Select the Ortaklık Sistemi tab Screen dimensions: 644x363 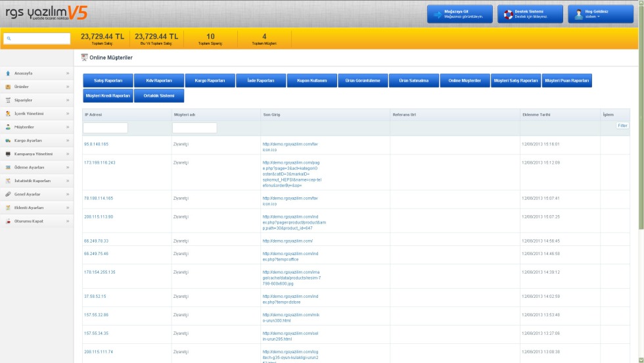tap(159, 95)
